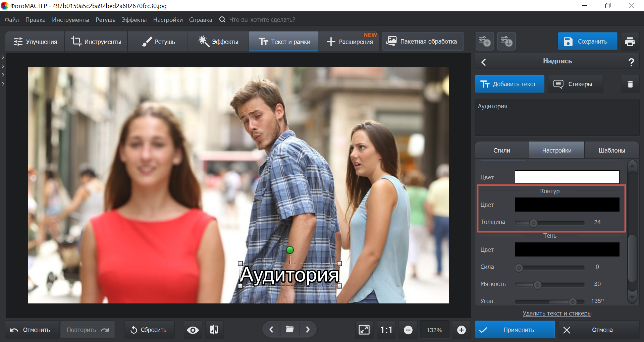Adjust the Мягкость softness slider
Screen dimensions: 644x342
click(x=537, y=285)
